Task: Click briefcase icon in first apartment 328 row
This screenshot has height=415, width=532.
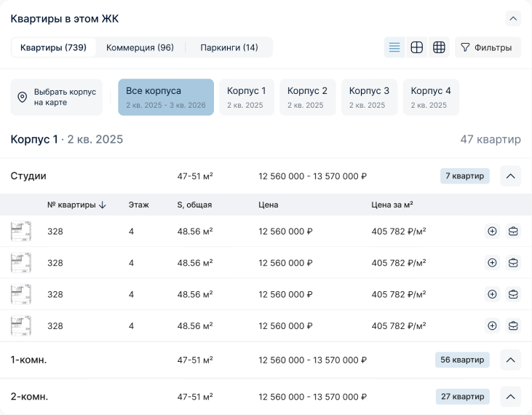Action: (x=513, y=231)
